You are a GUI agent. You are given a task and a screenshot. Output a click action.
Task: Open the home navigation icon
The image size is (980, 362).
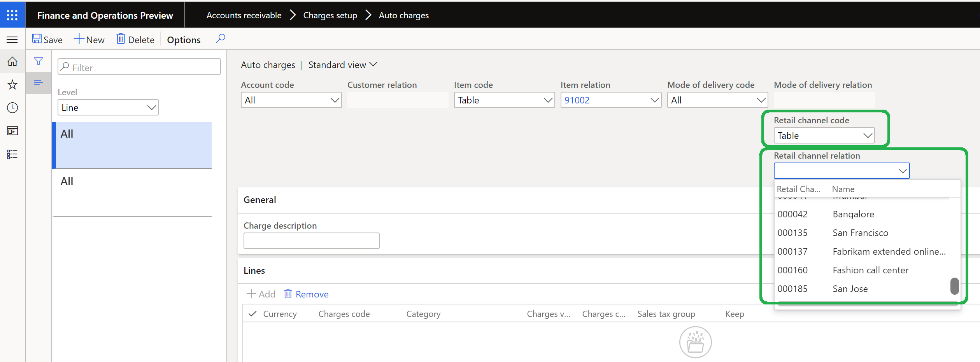(12, 61)
